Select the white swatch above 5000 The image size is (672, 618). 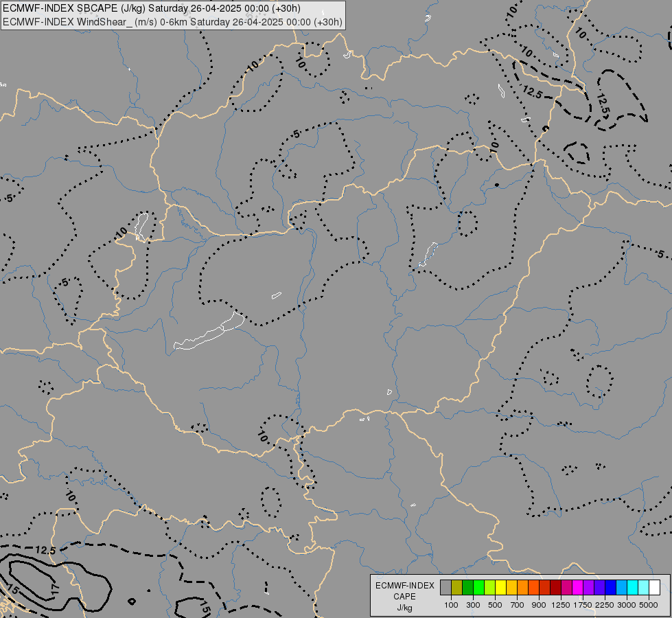pos(654,587)
